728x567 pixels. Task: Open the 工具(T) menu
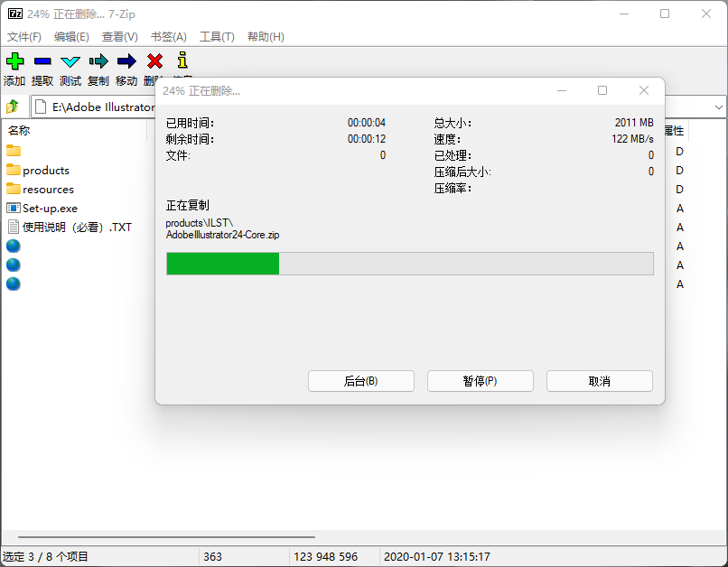(217, 37)
